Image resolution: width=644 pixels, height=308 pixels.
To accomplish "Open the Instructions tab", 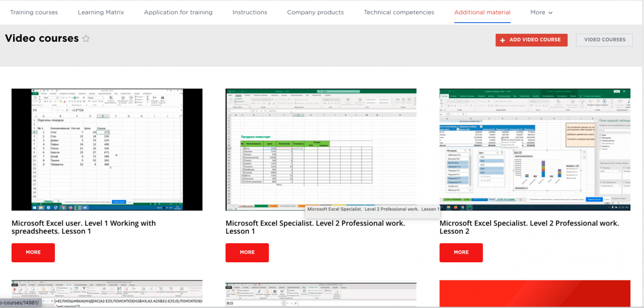I will (250, 12).
